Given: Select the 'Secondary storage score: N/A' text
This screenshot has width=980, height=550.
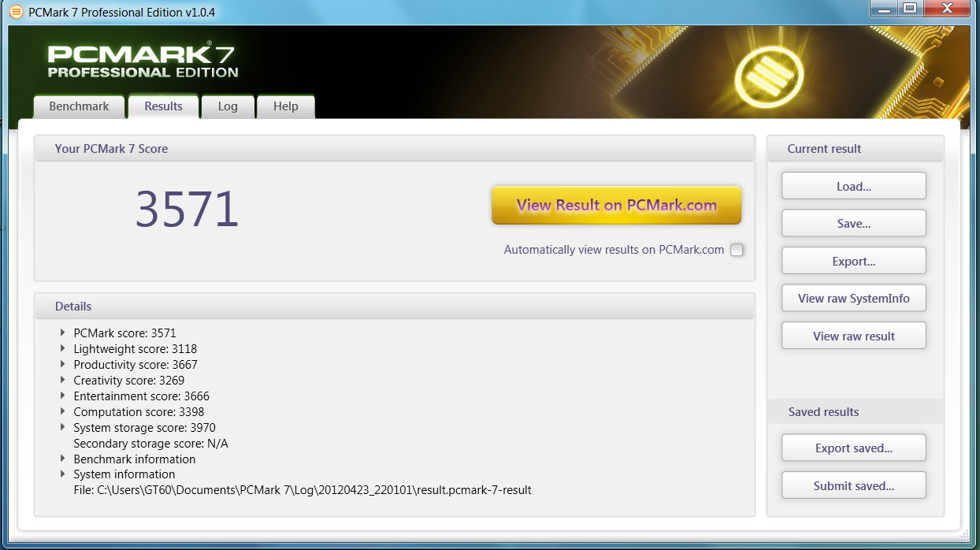Looking at the screenshot, I should 150,444.
